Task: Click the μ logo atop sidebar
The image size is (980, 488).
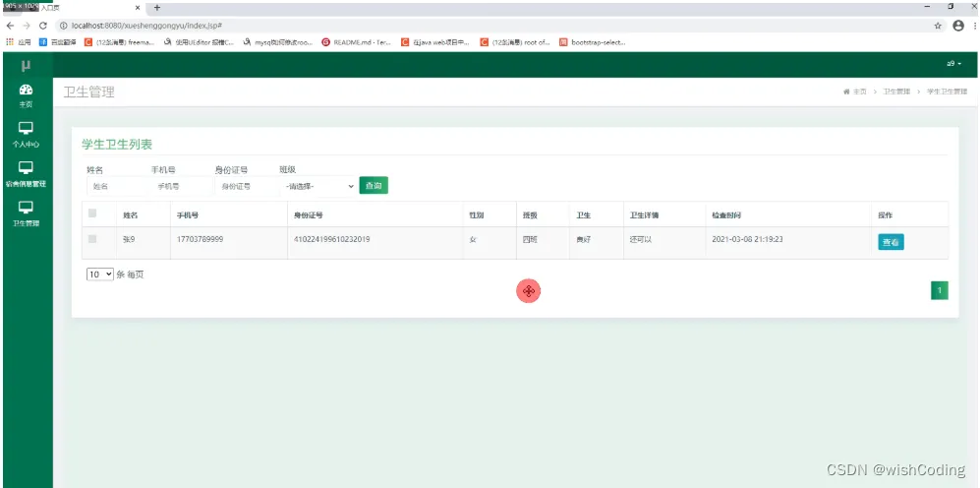Action: [x=26, y=65]
